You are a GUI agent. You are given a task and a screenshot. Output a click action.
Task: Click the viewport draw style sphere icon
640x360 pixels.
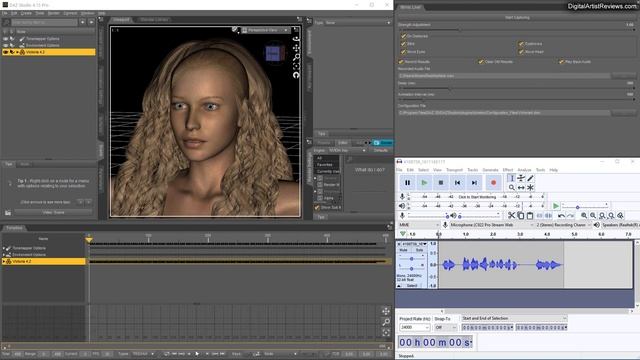[x=235, y=30]
